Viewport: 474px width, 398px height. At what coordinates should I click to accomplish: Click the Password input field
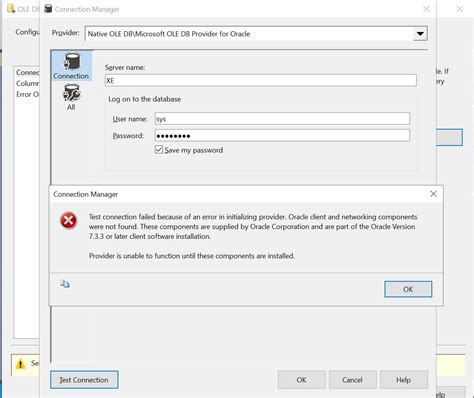282,136
